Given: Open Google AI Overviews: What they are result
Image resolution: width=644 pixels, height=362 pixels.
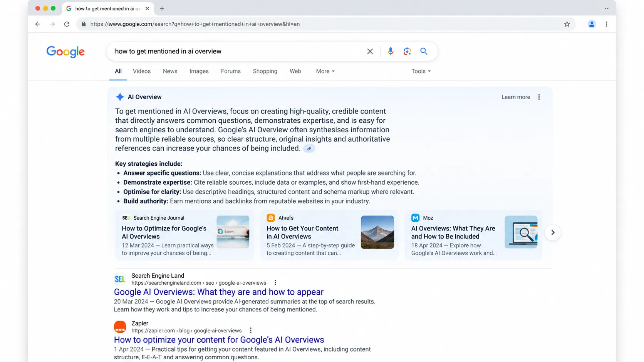Looking at the screenshot, I should click(218, 292).
